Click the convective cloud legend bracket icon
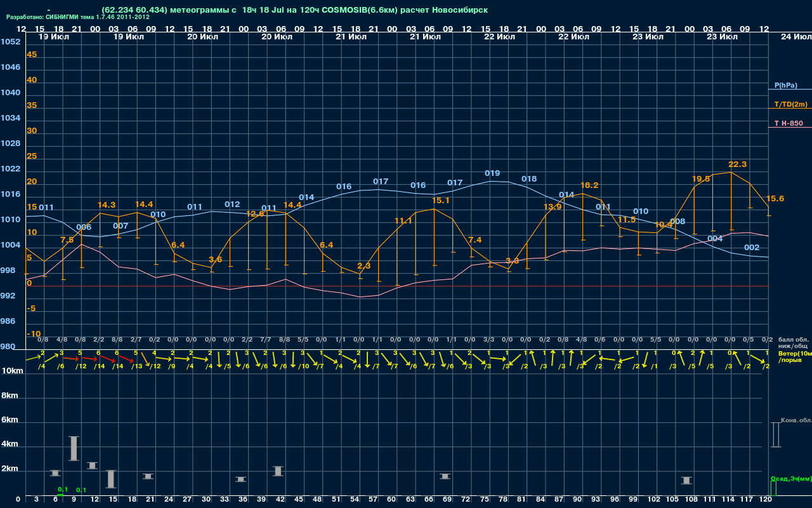 (x=775, y=435)
